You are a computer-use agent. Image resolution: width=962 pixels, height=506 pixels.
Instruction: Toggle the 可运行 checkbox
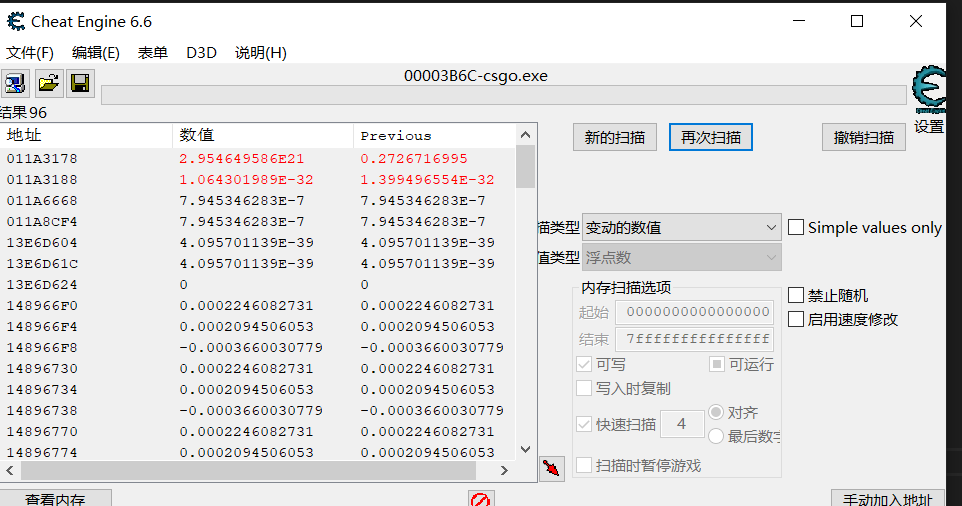[717, 364]
